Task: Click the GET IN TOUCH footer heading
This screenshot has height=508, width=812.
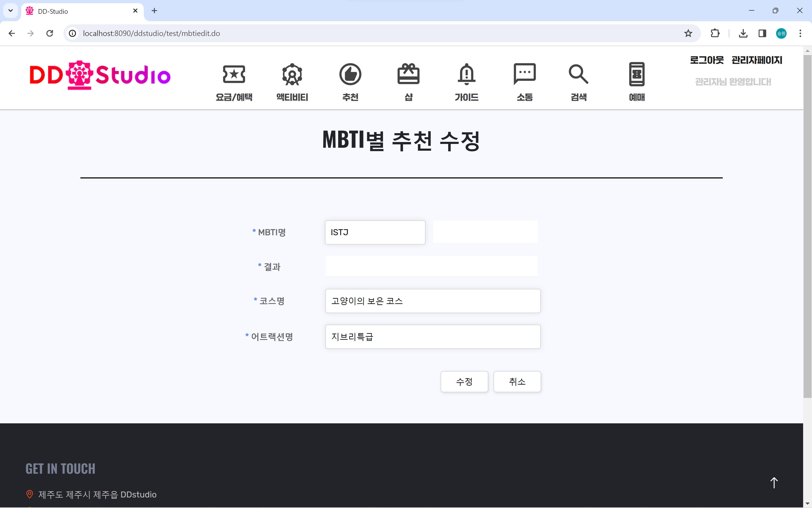Action: (x=60, y=468)
